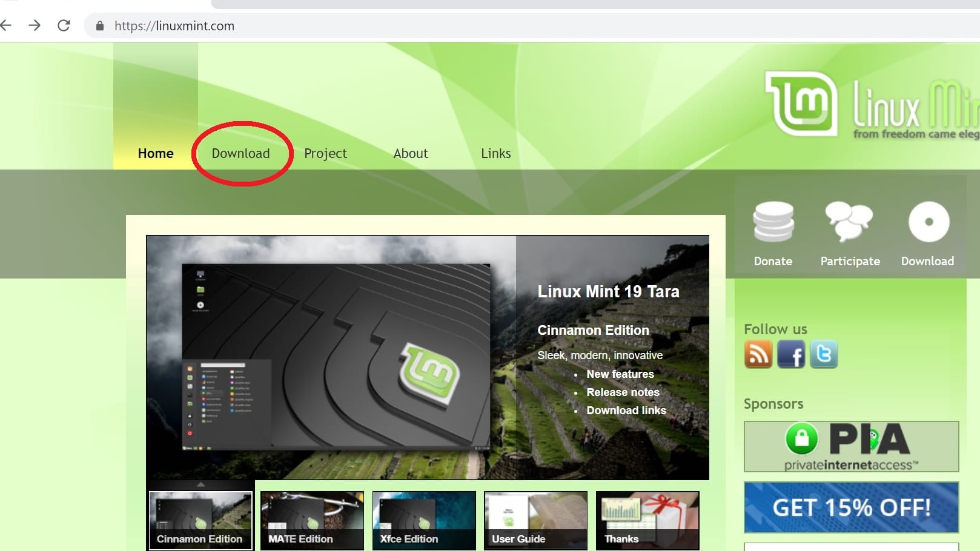Click the Linux Mint 19 Tara heading
The image size is (980, 551).
(x=608, y=292)
